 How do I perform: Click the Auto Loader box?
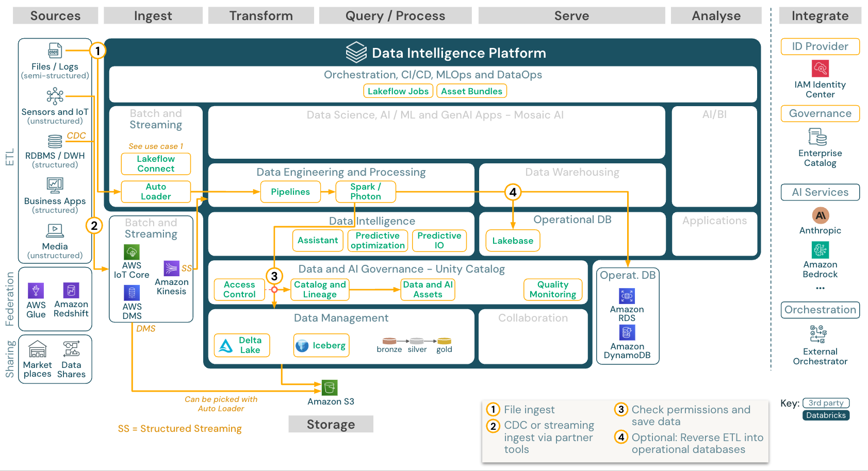[x=156, y=192]
